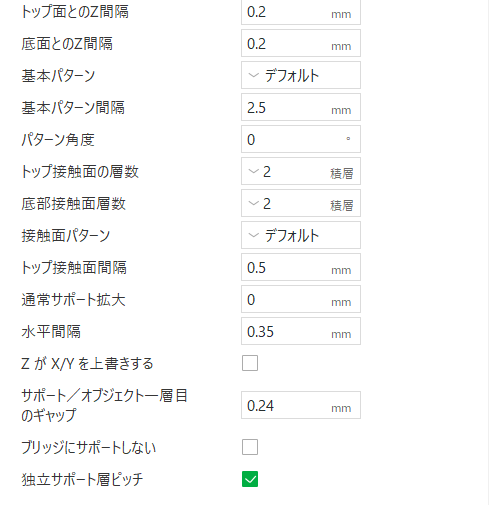This screenshot has height=505, width=489.
Task: Expand the 底部接触面層数 combo box
Action: (x=301, y=203)
